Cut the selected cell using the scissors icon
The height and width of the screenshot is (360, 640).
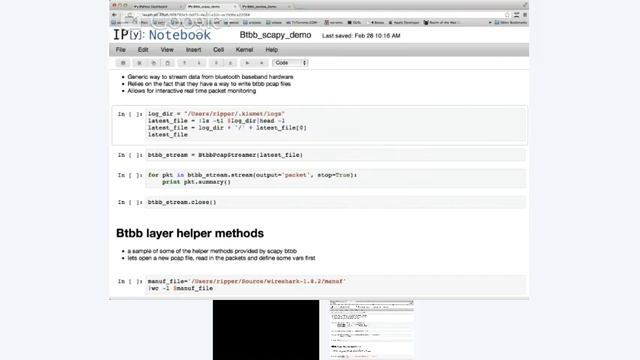tap(139, 63)
